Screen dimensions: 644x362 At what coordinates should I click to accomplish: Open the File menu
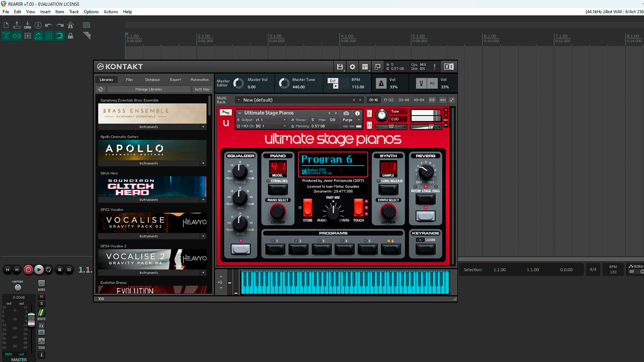point(6,12)
